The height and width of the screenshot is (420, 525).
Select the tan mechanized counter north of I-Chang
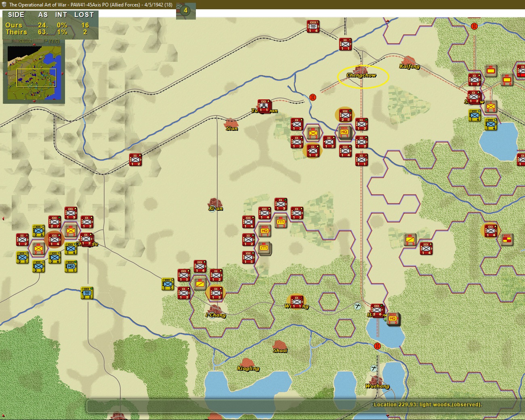[200, 283]
